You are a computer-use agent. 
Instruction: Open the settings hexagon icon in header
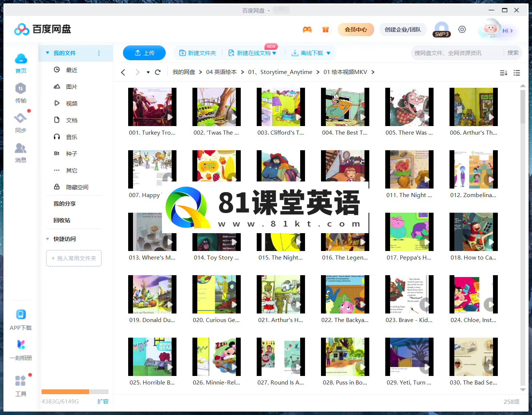tap(462, 29)
